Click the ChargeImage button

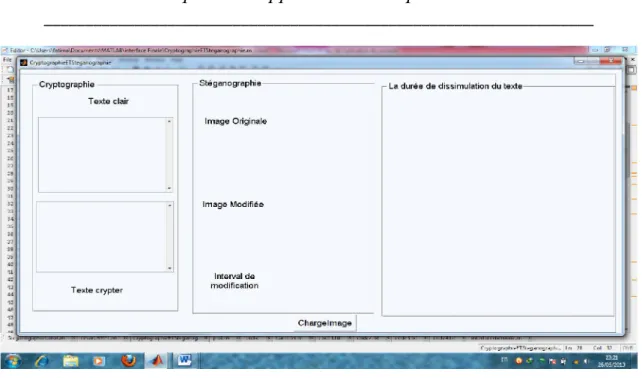325,323
